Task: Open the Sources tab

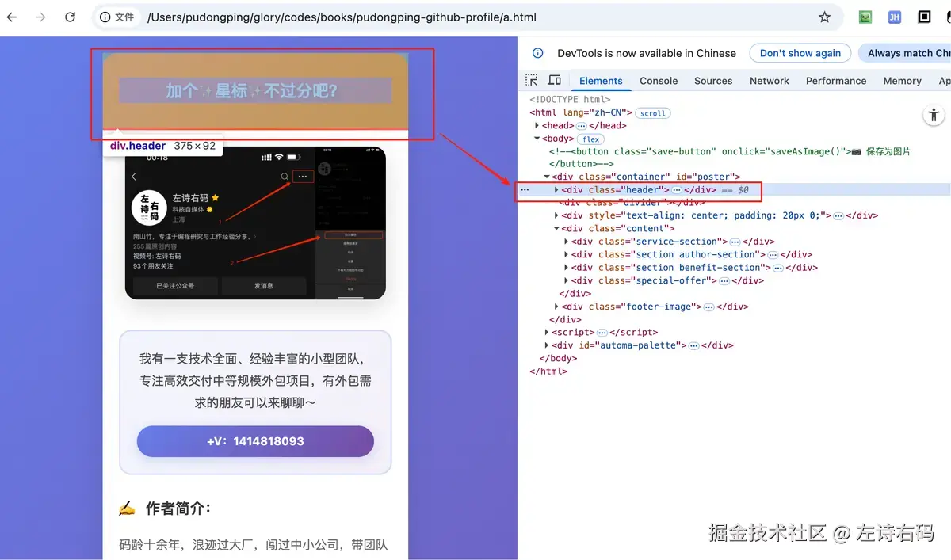Action: [x=713, y=81]
